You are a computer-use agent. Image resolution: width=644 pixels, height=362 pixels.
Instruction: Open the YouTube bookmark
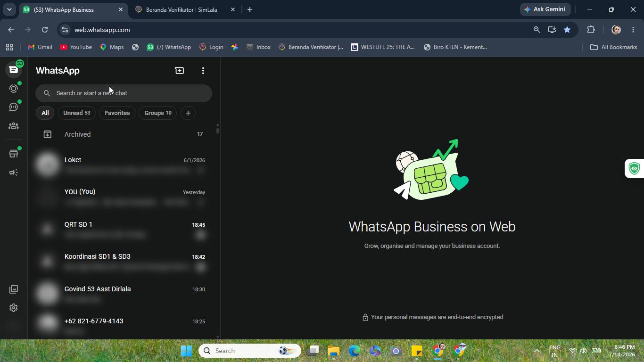[76, 47]
